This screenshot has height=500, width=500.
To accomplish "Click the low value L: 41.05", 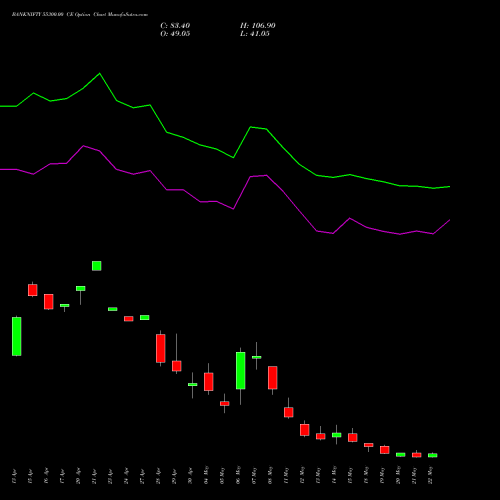I will pos(255,34).
